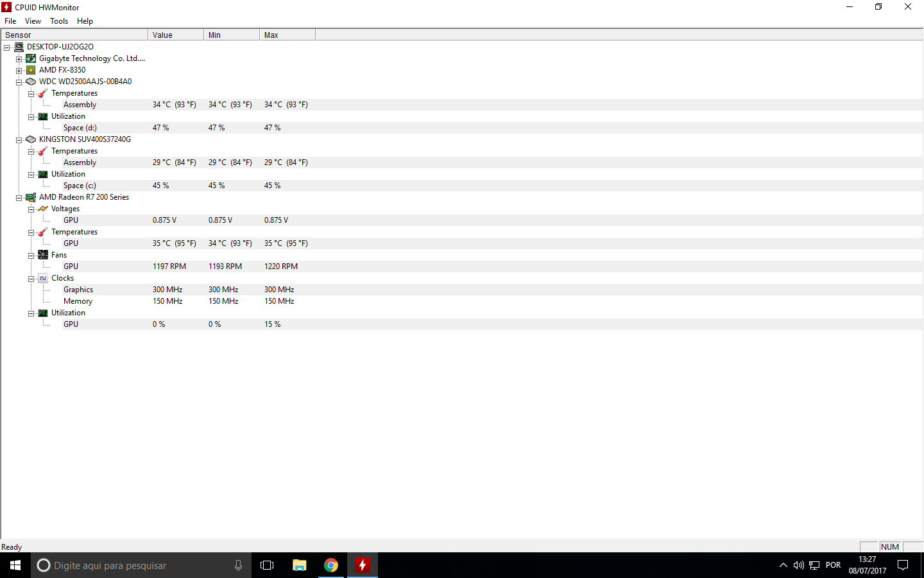924x578 pixels.
Task: Open the File menu
Action: [x=10, y=21]
